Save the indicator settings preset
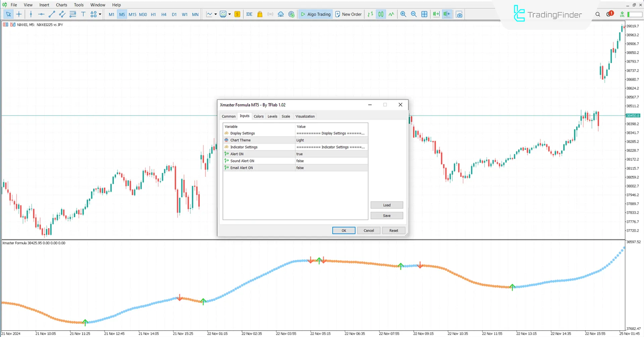Image resolution: width=644 pixels, height=337 pixels. (386, 215)
